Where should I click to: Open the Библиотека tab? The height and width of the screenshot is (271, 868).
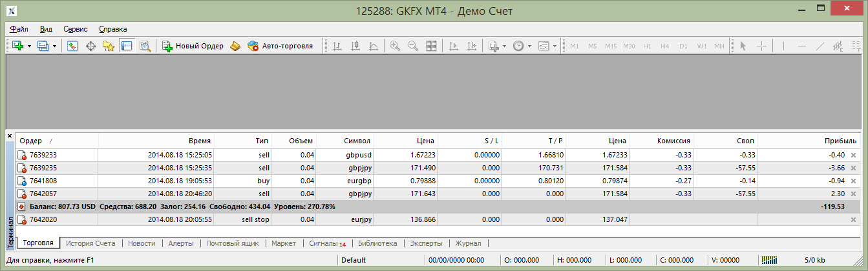click(377, 243)
